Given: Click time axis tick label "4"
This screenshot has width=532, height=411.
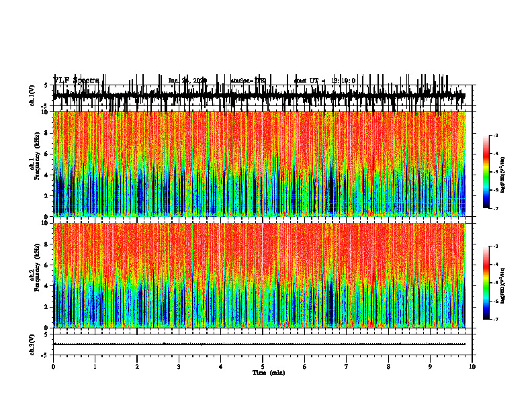Looking at the screenshot, I should (221, 367).
